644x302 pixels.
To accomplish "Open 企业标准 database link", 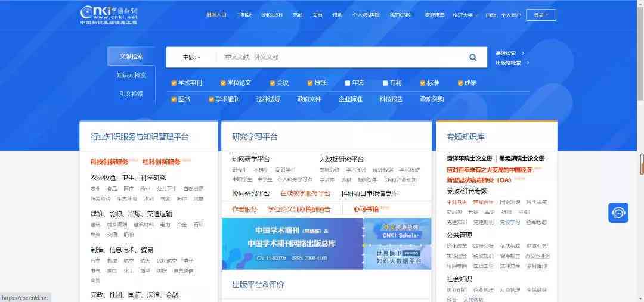I will pyautogui.click(x=351, y=99).
